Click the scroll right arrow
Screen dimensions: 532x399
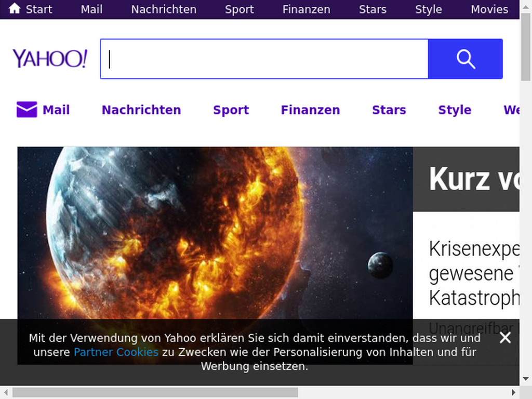point(514,393)
